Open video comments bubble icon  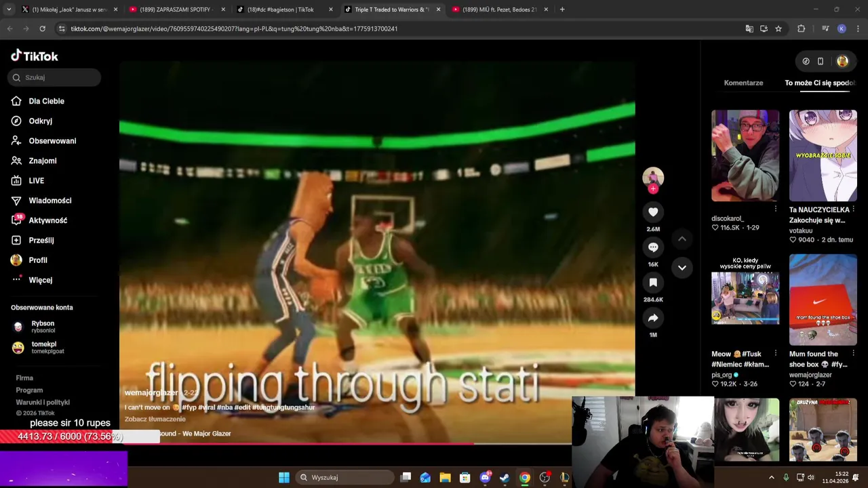click(653, 247)
